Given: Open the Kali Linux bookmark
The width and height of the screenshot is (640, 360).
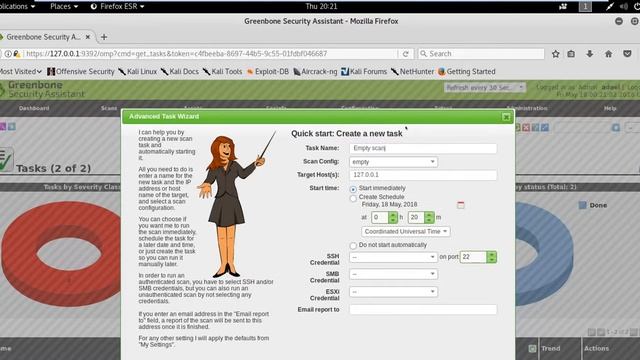Looking at the screenshot, I should point(138,72).
